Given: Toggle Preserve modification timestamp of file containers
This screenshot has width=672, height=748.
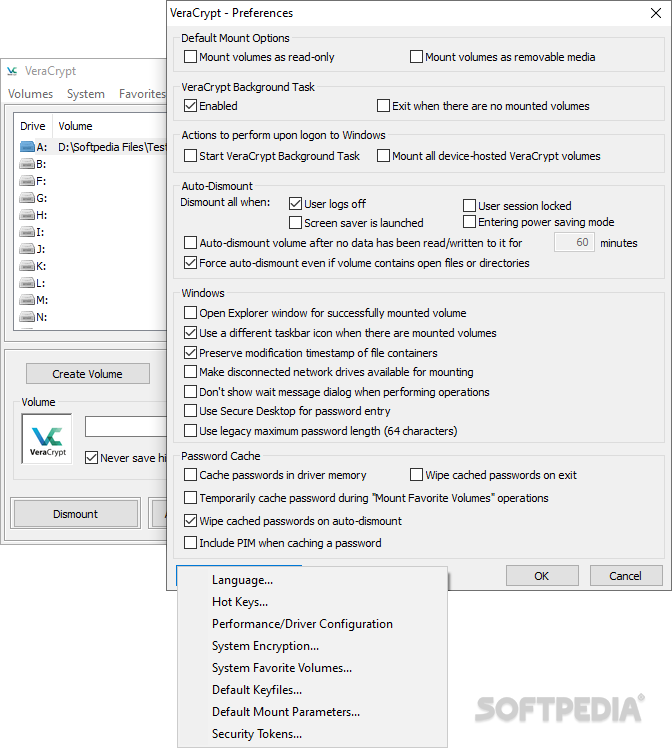Looking at the screenshot, I should [x=190, y=353].
